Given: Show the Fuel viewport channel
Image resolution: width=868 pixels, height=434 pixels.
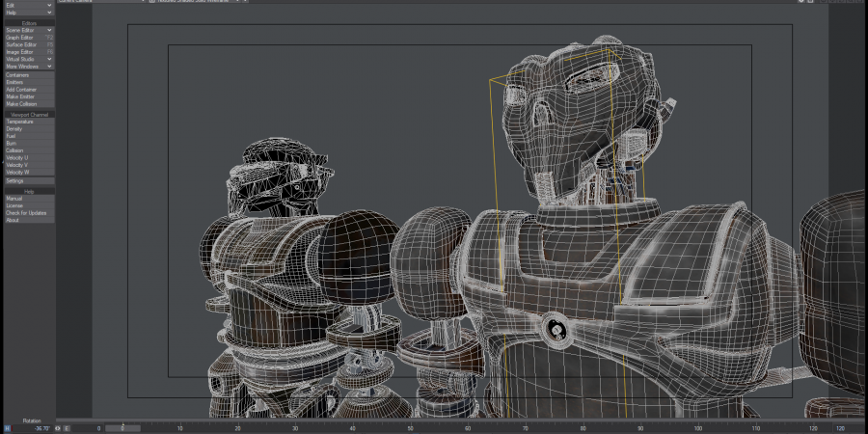Looking at the screenshot, I should pos(29,136).
